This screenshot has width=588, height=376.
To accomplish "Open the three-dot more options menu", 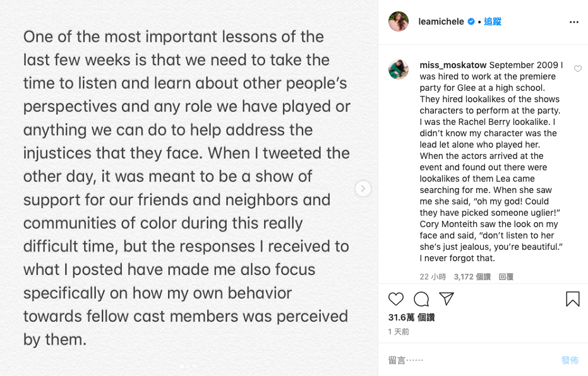I will pyautogui.click(x=573, y=22).
